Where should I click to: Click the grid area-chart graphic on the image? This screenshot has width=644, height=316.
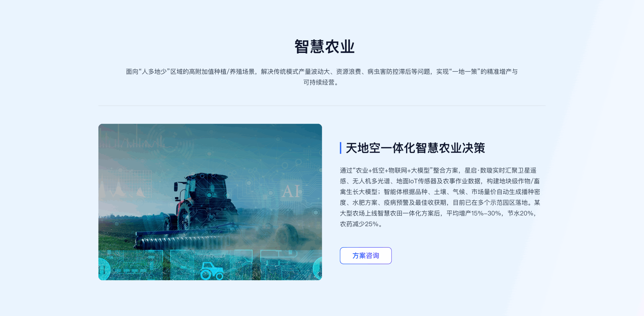(126, 184)
